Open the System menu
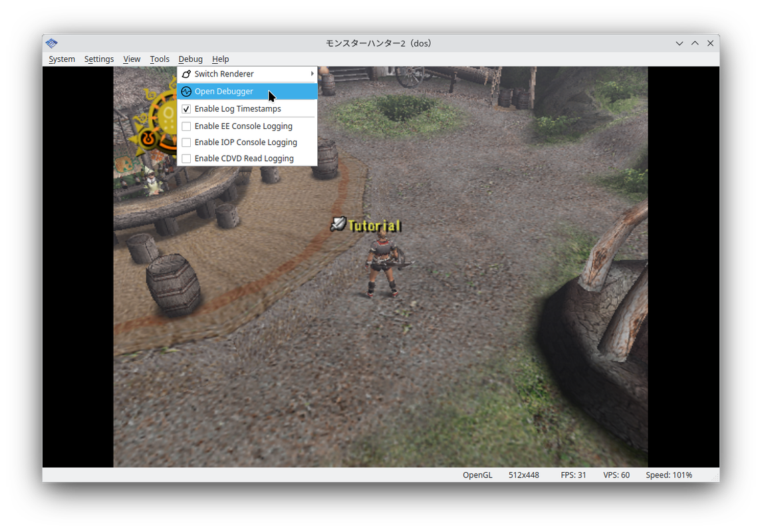This screenshot has height=532, width=762. (62, 59)
